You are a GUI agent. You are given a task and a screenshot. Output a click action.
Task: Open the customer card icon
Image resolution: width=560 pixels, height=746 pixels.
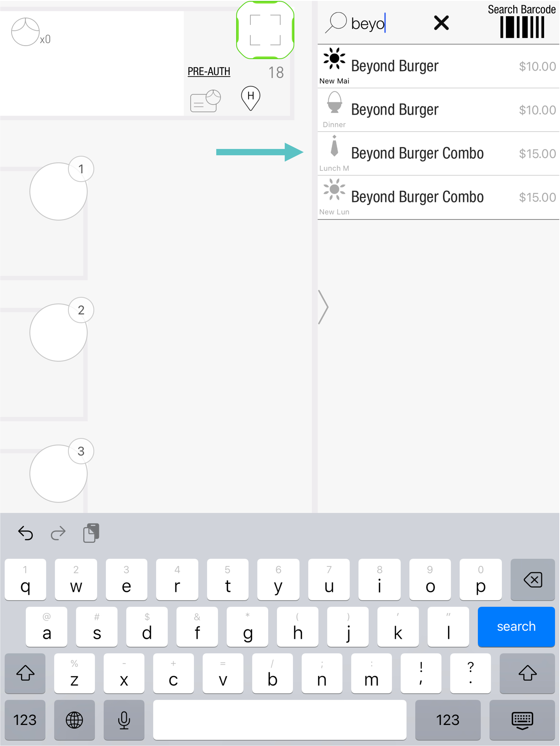pos(205,101)
